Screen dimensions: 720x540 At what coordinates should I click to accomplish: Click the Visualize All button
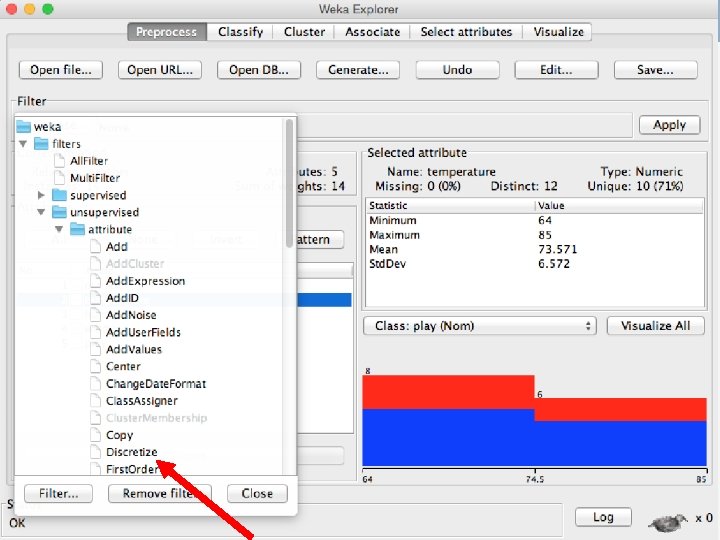pyautogui.click(x=655, y=326)
